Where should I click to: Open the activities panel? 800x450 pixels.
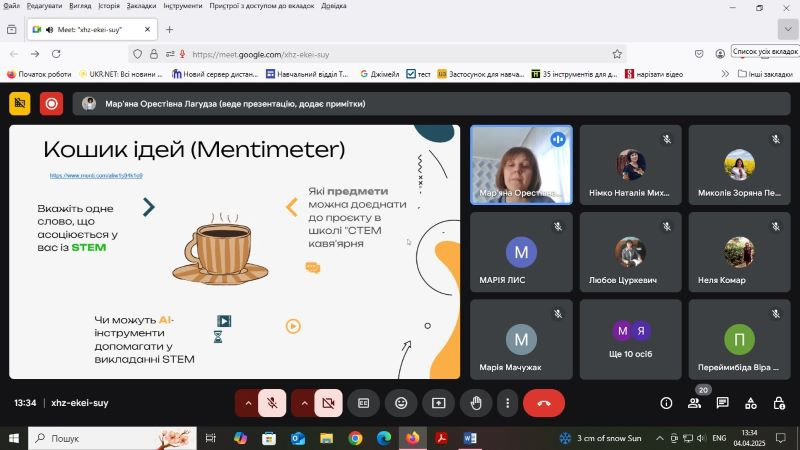[x=751, y=403]
